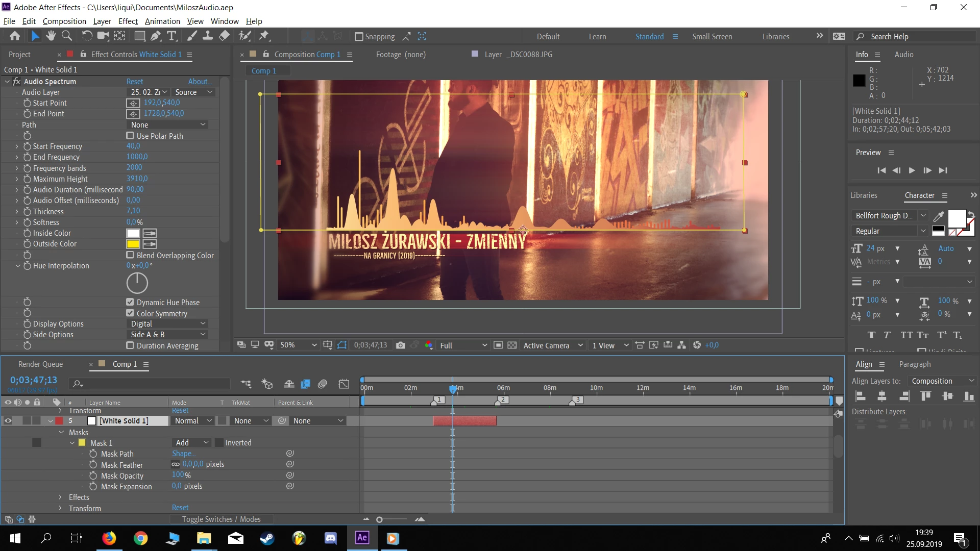980x551 pixels.
Task: Open Display Options dropdown showing Digital
Action: (168, 324)
